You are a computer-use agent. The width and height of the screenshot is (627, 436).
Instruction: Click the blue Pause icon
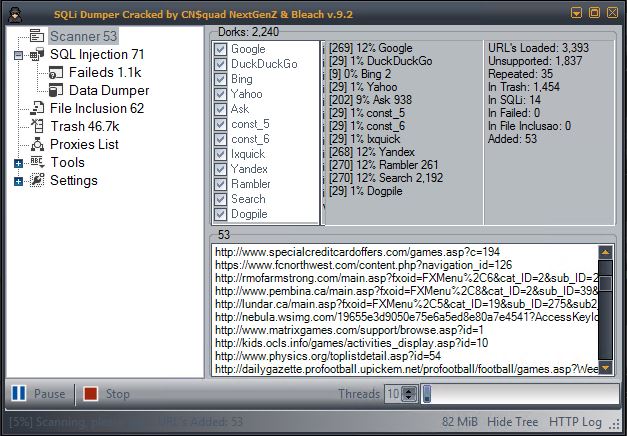click(19, 393)
